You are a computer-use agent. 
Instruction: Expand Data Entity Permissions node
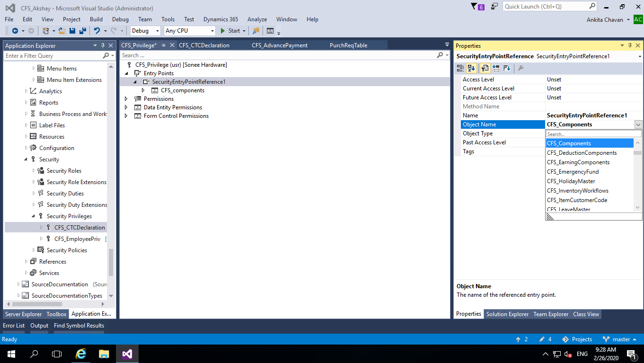[x=126, y=107]
